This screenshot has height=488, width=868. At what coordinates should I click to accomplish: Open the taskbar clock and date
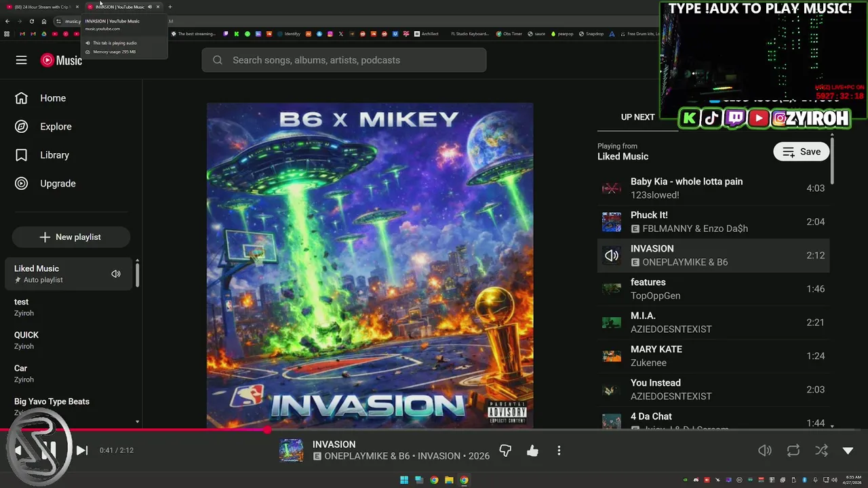[x=852, y=481]
